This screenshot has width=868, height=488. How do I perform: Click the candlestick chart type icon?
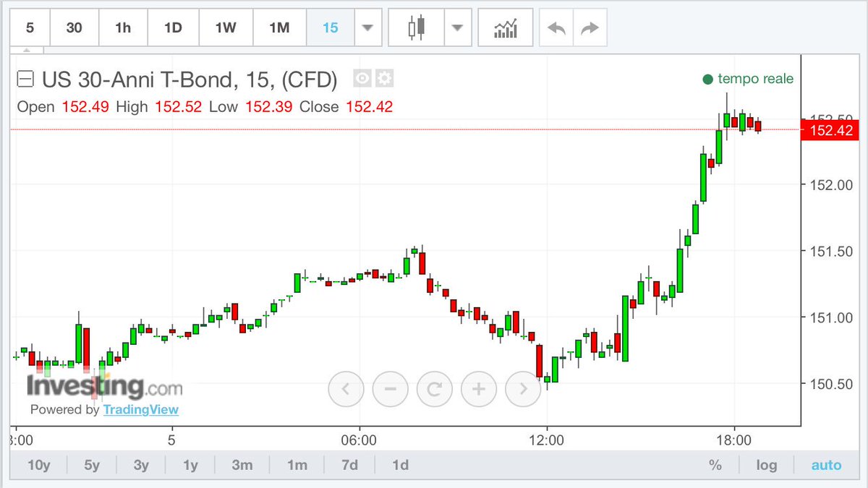pos(416,27)
